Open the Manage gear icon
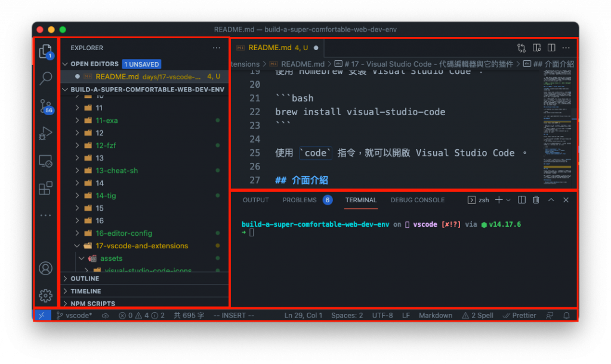 click(x=45, y=295)
